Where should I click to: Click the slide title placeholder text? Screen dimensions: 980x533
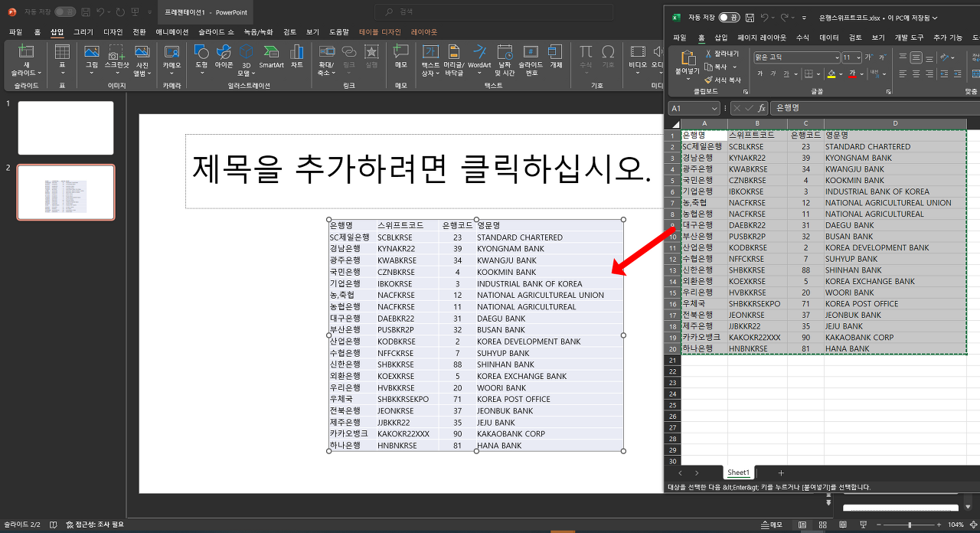coord(422,169)
